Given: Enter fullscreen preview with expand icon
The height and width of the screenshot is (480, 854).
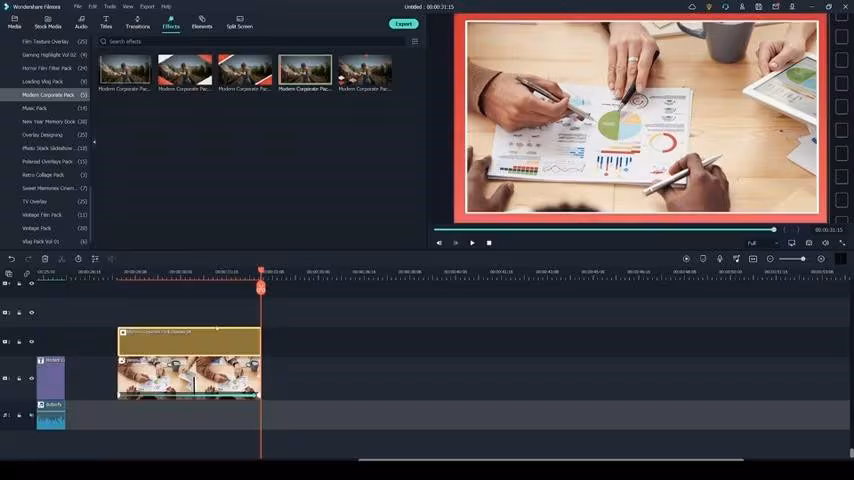Looking at the screenshot, I should pyautogui.click(x=842, y=243).
